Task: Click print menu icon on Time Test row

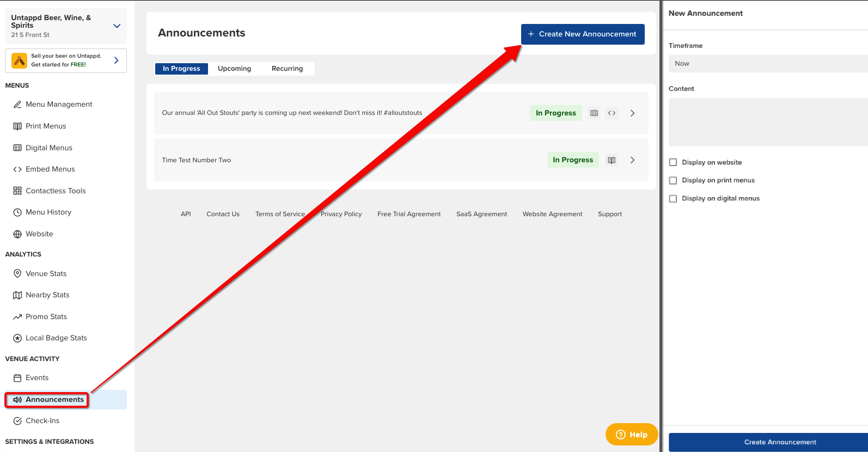Action: 612,160
